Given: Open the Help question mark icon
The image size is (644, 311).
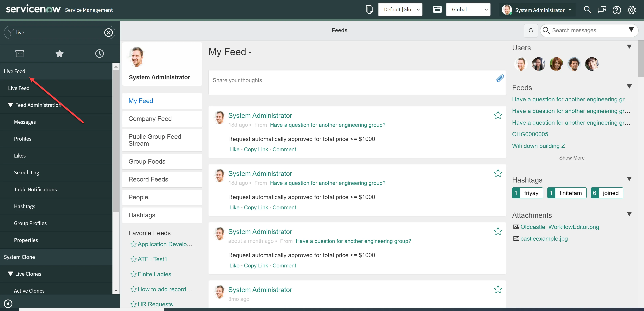Looking at the screenshot, I should (616, 10).
